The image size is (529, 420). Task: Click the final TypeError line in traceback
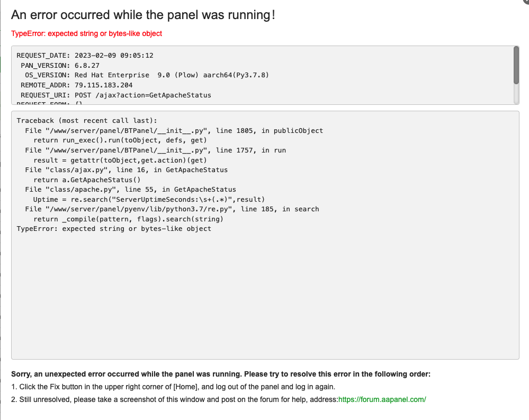(x=114, y=229)
